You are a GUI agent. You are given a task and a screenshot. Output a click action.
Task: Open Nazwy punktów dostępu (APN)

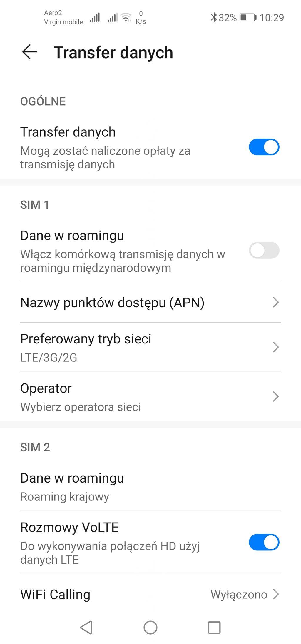coord(112,303)
